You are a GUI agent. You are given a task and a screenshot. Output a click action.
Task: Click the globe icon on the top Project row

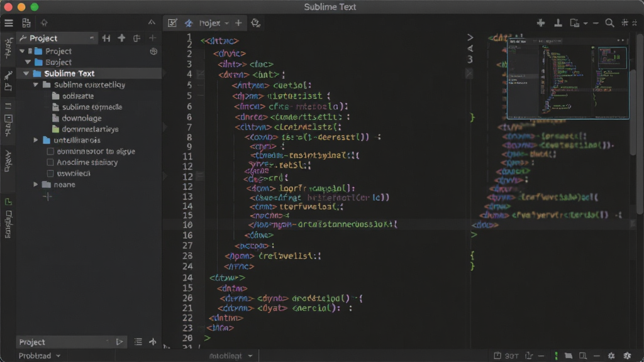153,52
